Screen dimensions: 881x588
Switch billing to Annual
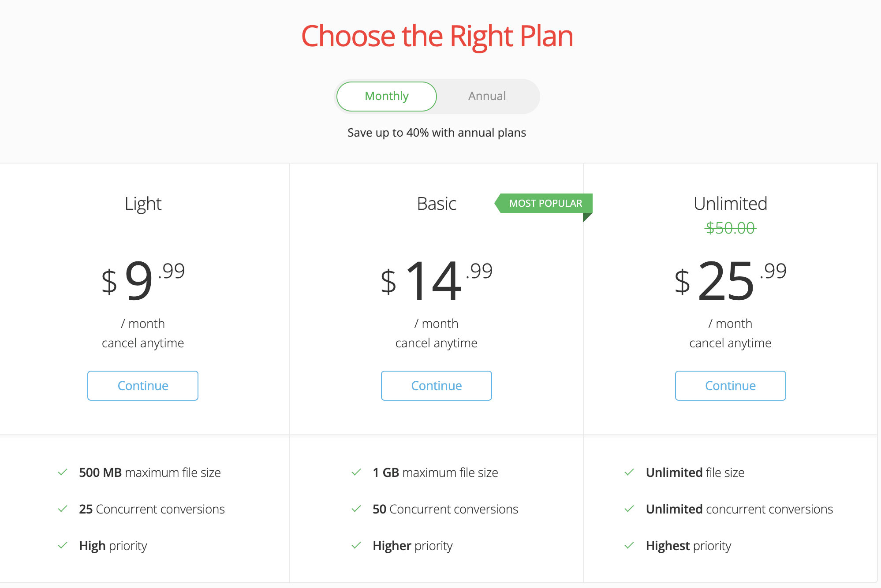point(487,96)
